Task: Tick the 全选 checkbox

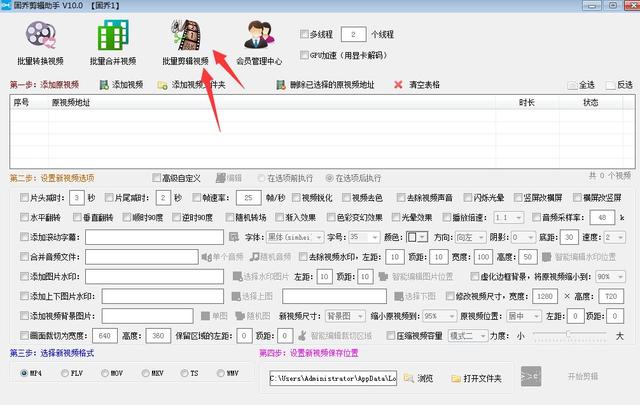Action: [572, 85]
